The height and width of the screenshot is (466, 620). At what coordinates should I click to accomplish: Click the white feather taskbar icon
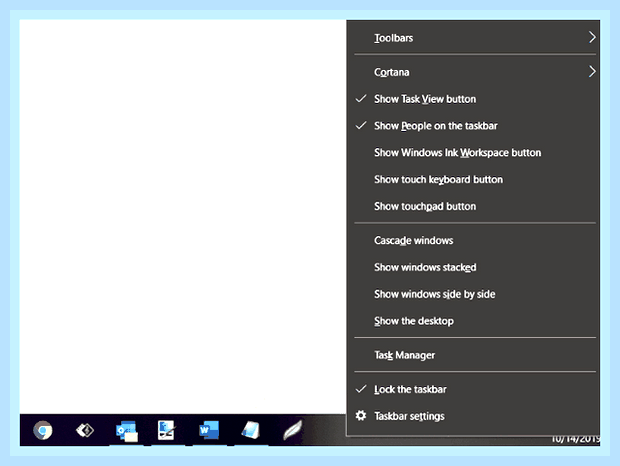(293, 430)
